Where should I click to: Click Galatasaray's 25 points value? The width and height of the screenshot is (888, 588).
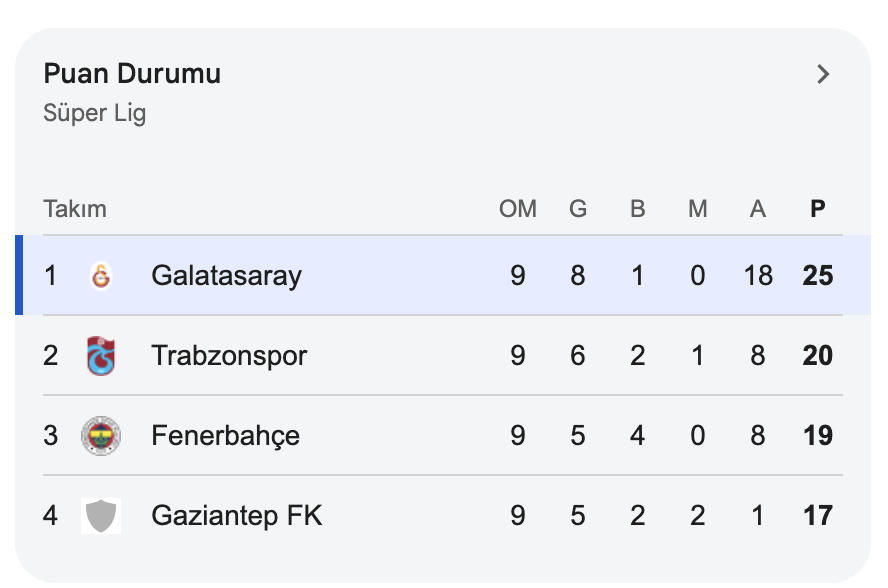[x=818, y=276]
